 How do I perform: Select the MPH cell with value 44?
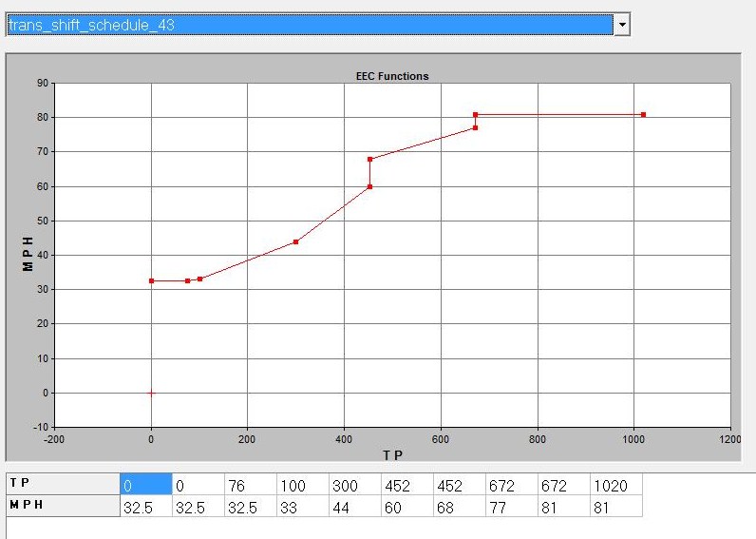point(355,506)
